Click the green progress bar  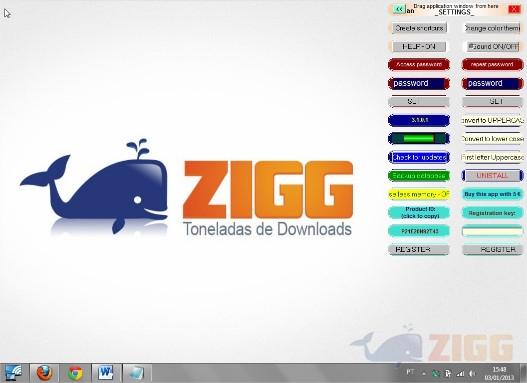tap(419, 138)
